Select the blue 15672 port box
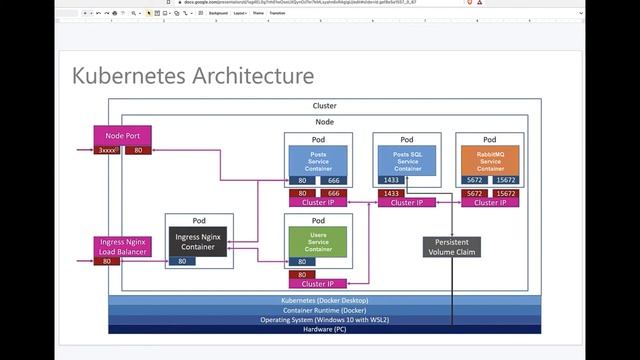640x360 pixels. point(506,180)
